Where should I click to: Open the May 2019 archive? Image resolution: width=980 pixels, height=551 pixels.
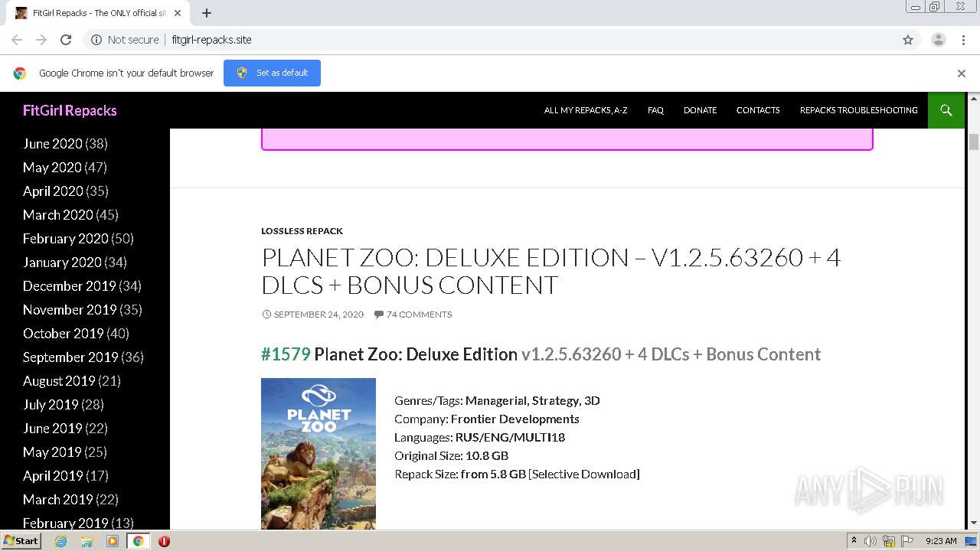click(52, 452)
